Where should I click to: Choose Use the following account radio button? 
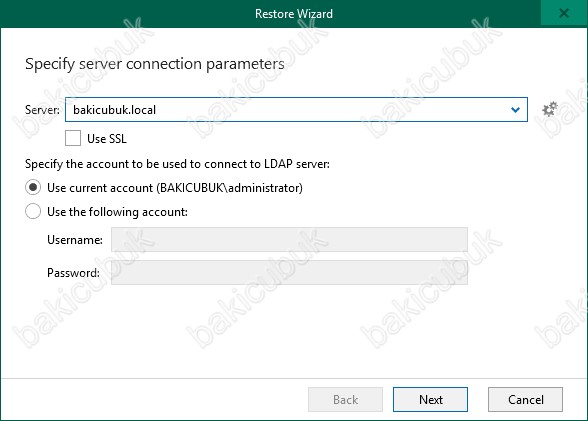(x=33, y=211)
